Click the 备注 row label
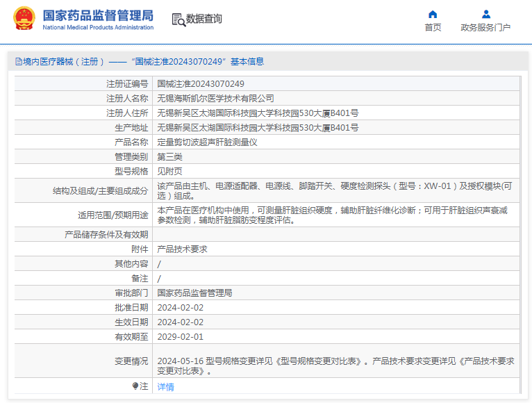Image resolution: width=532 pixels, height=403 pixels. (140, 279)
